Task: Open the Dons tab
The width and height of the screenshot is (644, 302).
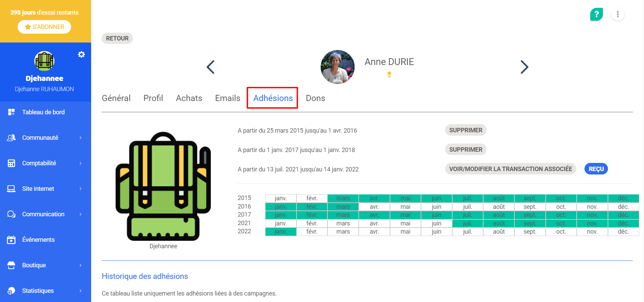Action: pos(315,98)
